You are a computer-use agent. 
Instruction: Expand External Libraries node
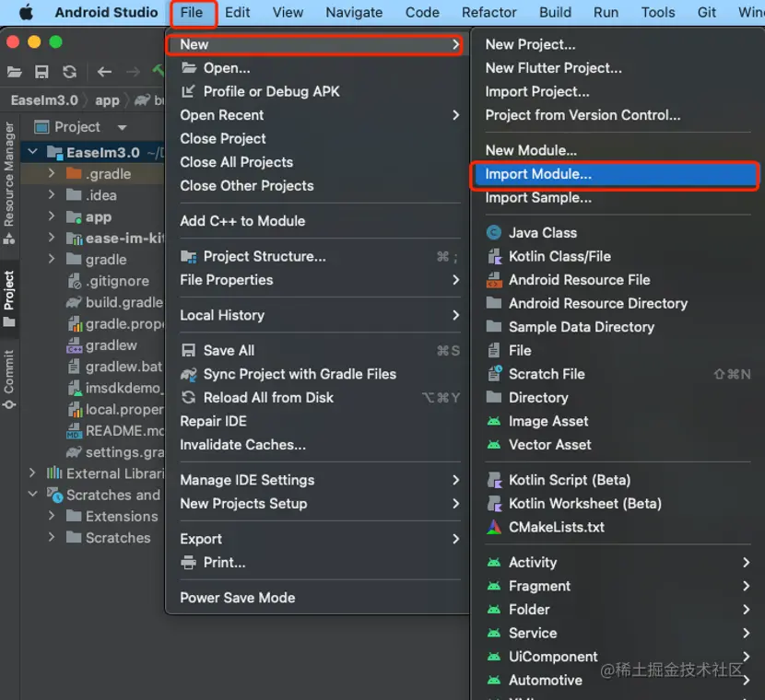(32, 472)
